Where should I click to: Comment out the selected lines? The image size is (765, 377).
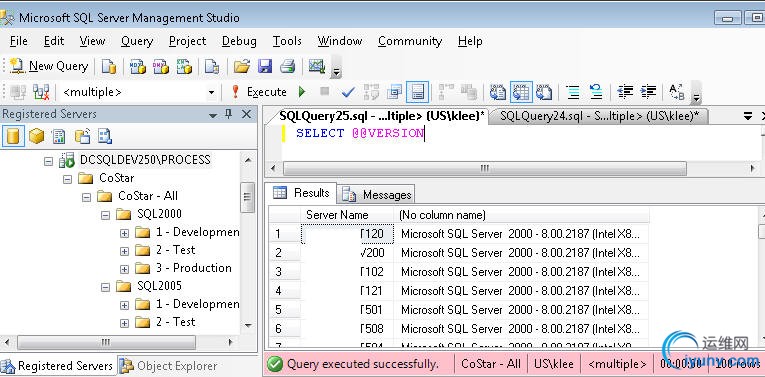tap(572, 92)
